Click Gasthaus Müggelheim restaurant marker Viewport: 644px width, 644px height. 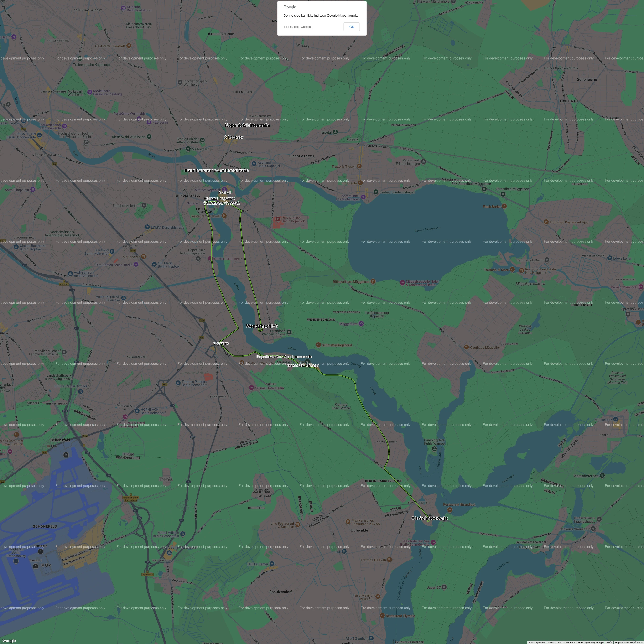coord(467,347)
